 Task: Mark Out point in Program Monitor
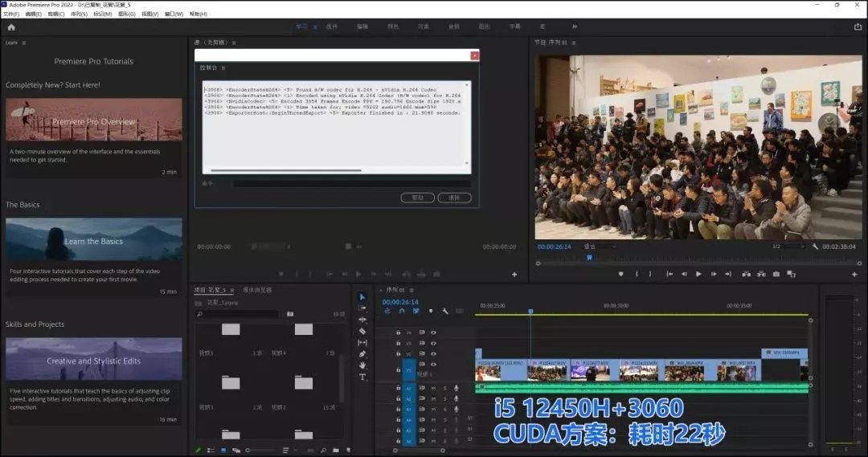coord(650,274)
